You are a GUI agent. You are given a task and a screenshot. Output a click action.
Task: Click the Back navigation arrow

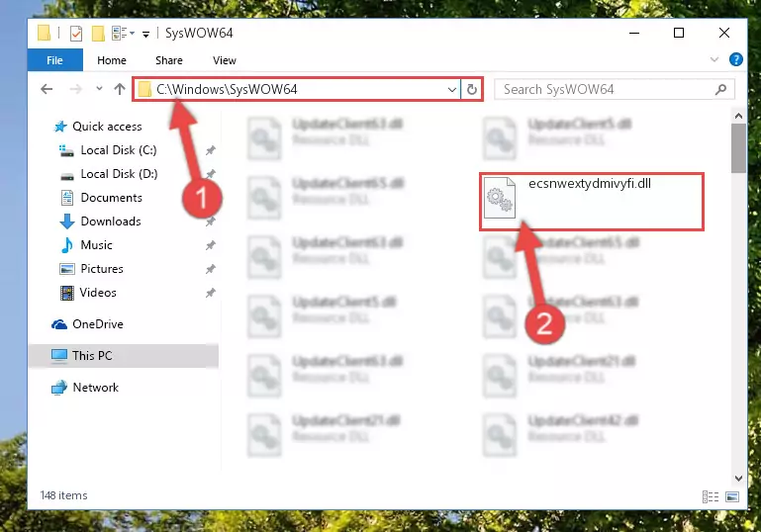[47, 89]
